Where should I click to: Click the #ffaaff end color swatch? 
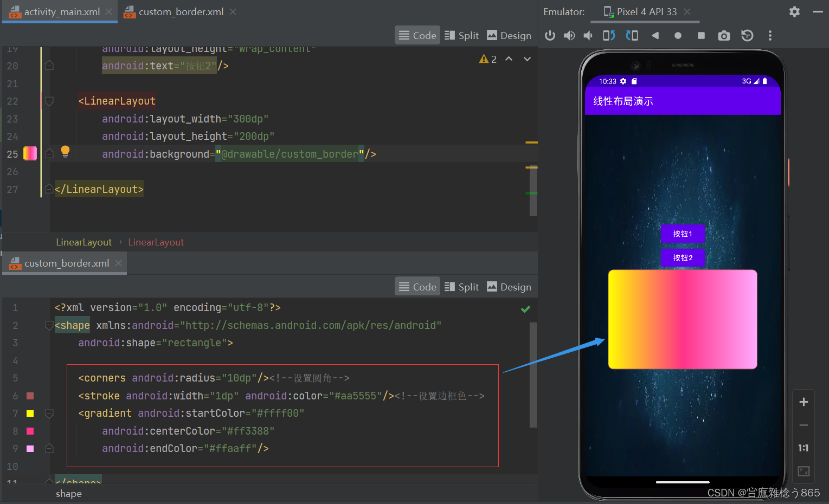pyautogui.click(x=30, y=449)
